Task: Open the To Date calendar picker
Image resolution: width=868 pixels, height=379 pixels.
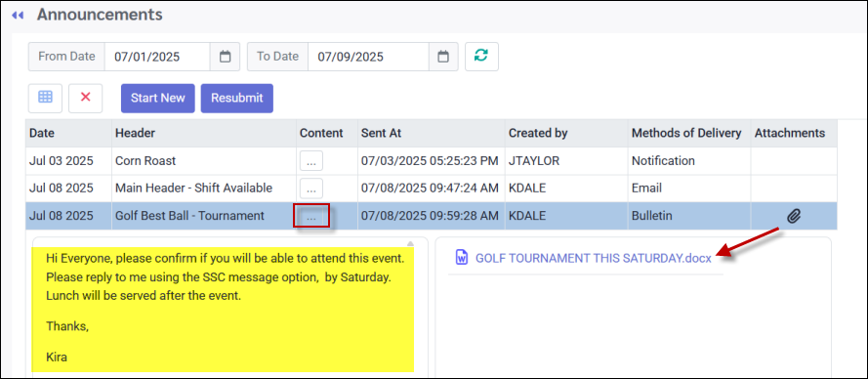Action: pos(443,57)
